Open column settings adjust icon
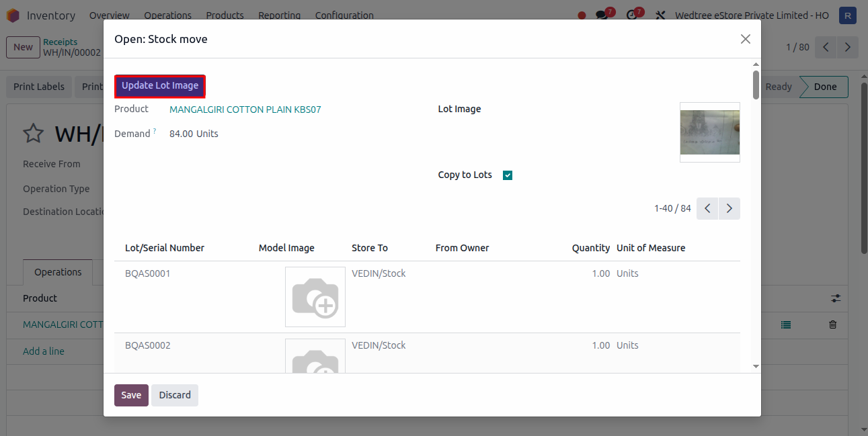This screenshot has height=436, width=868. [836, 298]
